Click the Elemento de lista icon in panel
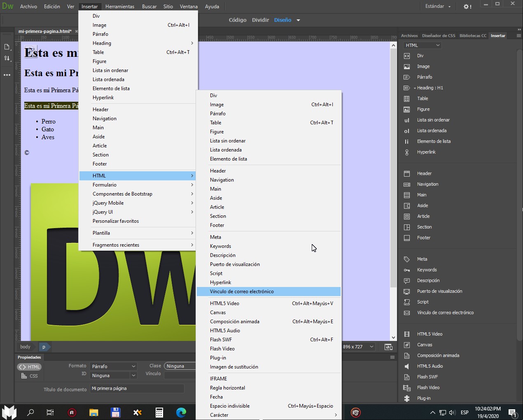The height and width of the screenshot is (420, 523). (407, 141)
